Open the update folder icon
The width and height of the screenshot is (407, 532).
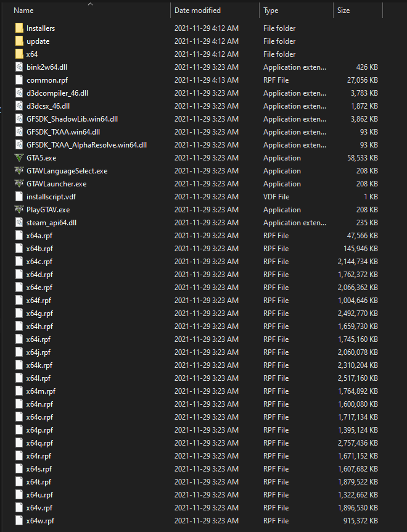coord(19,41)
